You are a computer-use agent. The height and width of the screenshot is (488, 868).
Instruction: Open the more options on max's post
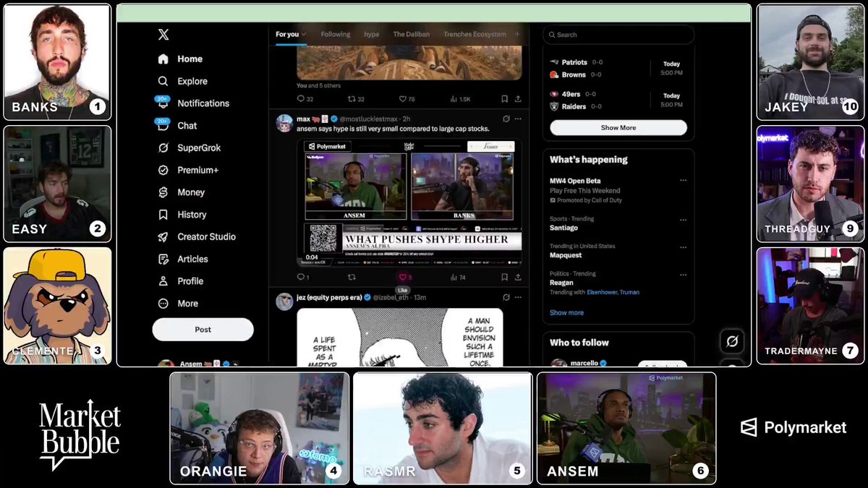518,119
